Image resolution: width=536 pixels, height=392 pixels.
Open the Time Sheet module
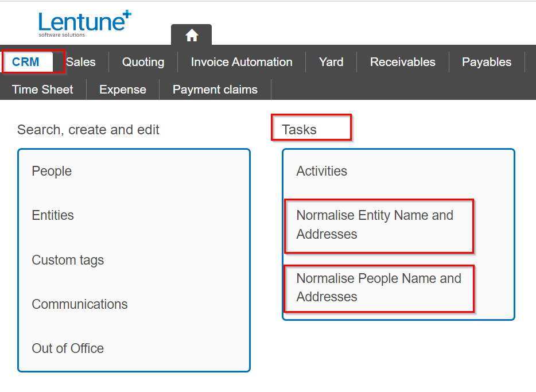(42, 90)
